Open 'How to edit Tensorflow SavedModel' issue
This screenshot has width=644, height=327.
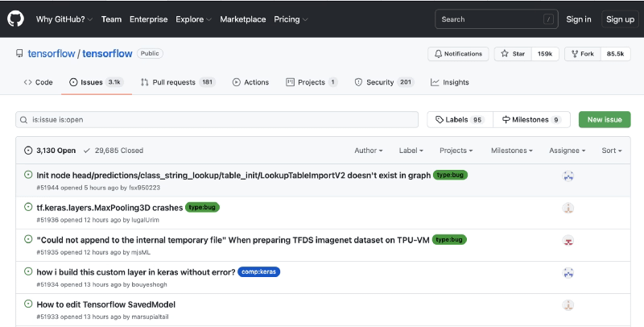tap(105, 304)
